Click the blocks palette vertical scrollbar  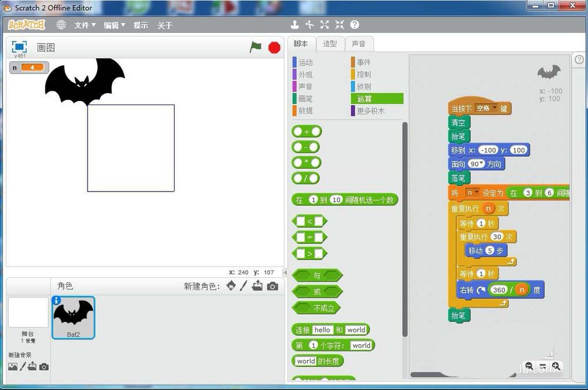(x=405, y=229)
